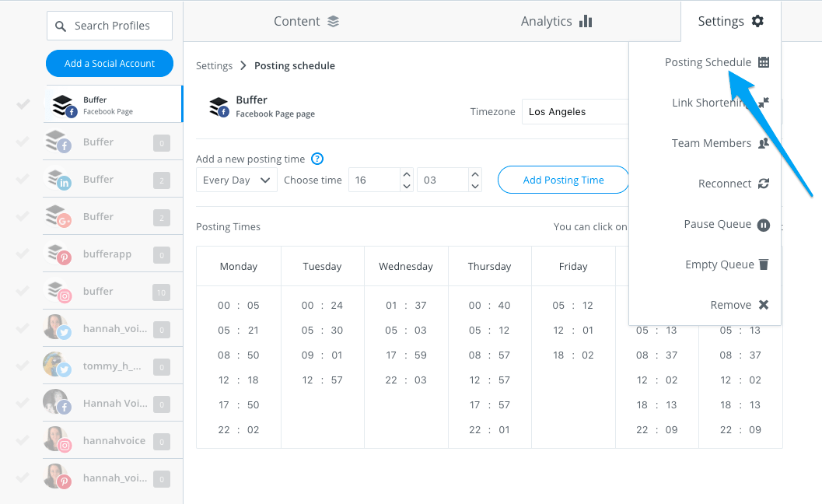822x504 pixels.
Task: Toggle checkmark beside bufferapp profile
Action: coord(23,254)
